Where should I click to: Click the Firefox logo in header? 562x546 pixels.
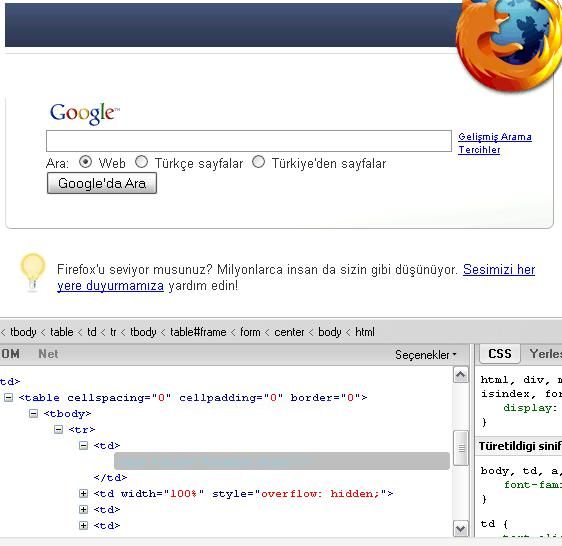tap(509, 45)
